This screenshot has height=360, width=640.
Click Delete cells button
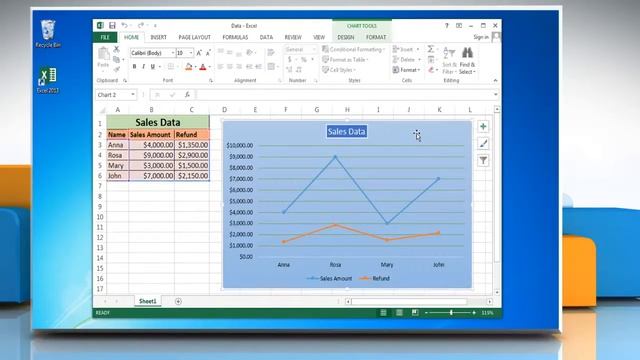[x=407, y=60]
